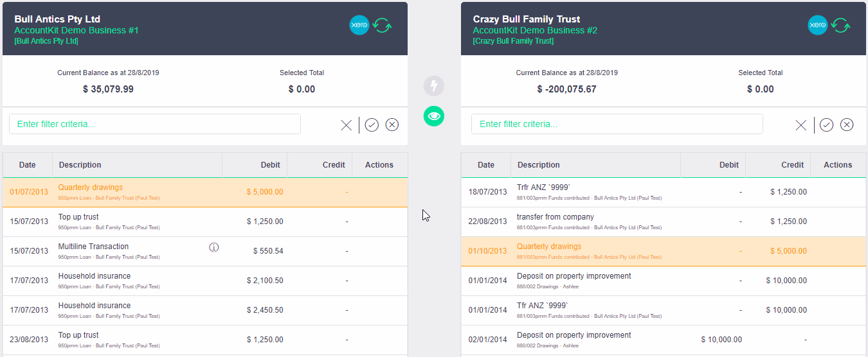This screenshot has width=868, height=357.
Task: Sort the left table by Debit column header
Action: (270, 165)
